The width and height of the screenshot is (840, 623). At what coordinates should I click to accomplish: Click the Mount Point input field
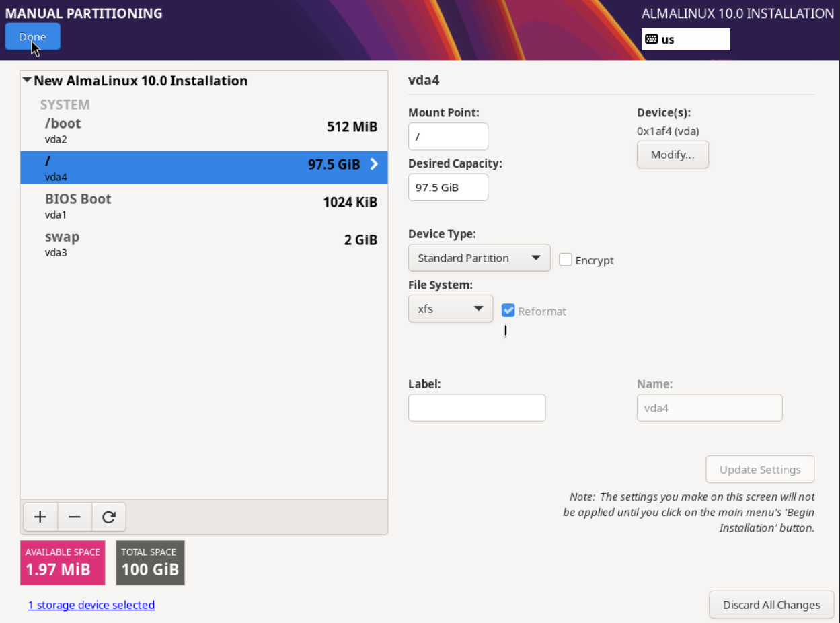tap(448, 137)
